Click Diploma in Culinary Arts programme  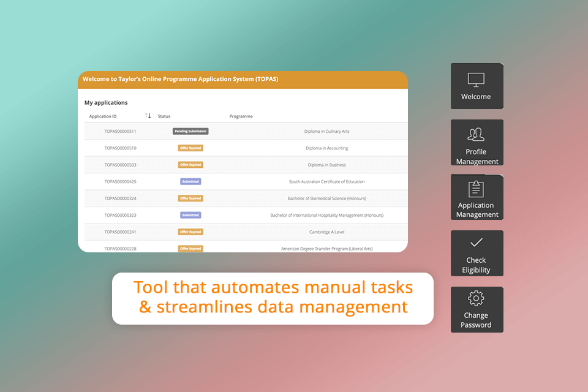click(x=326, y=131)
